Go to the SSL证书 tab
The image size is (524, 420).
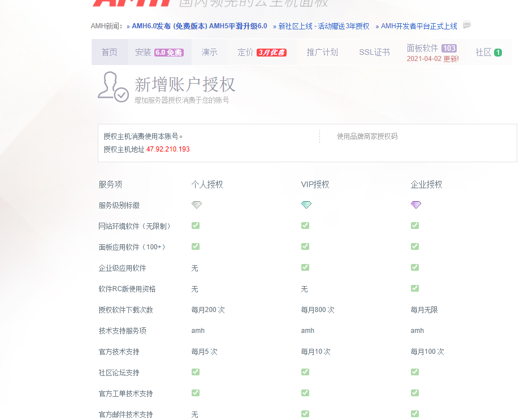pyautogui.click(x=374, y=53)
